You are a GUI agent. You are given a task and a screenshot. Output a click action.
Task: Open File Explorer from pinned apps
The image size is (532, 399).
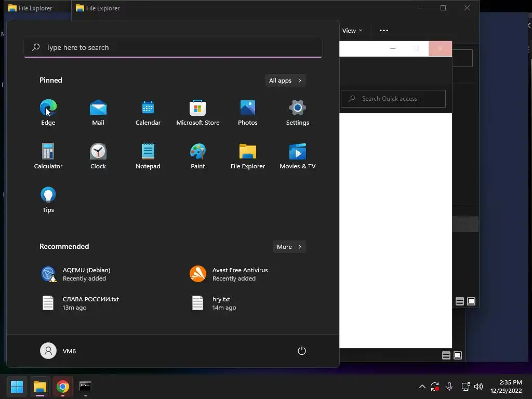point(248,156)
